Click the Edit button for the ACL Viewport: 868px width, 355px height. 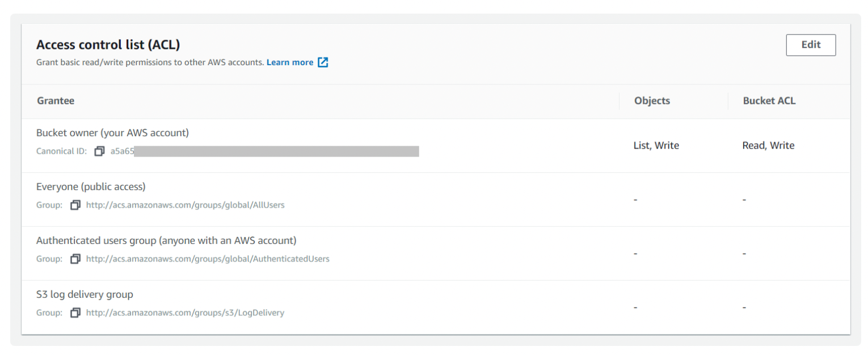click(x=810, y=45)
